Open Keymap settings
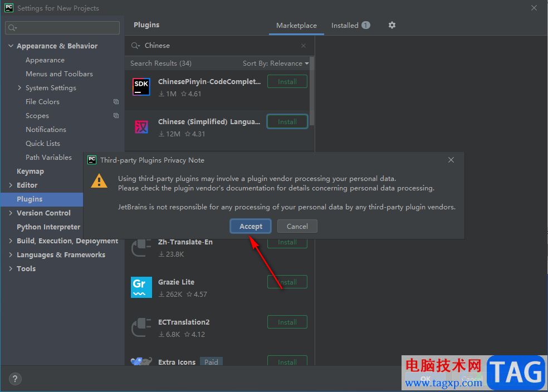This screenshot has width=548, height=392. coord(30,171)
